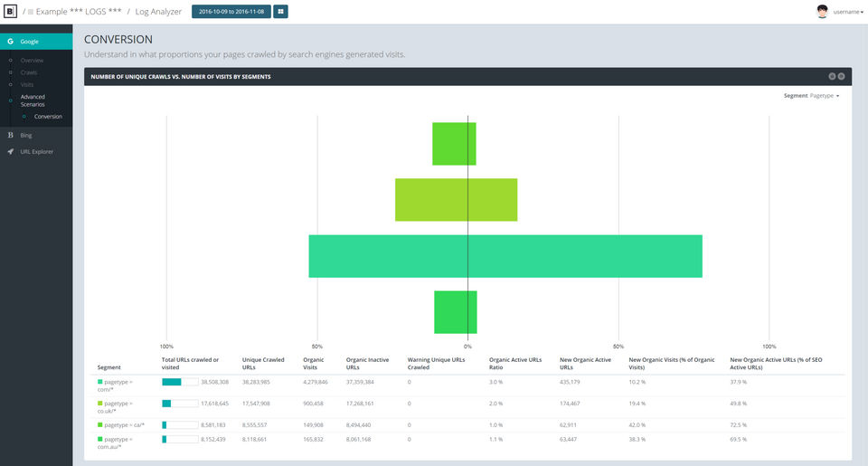Viewport: 868px width, 466px height.
Task: Click the color swatch for pagetype = ca/*
Action: pyautogui.click(x=100, y=425)
